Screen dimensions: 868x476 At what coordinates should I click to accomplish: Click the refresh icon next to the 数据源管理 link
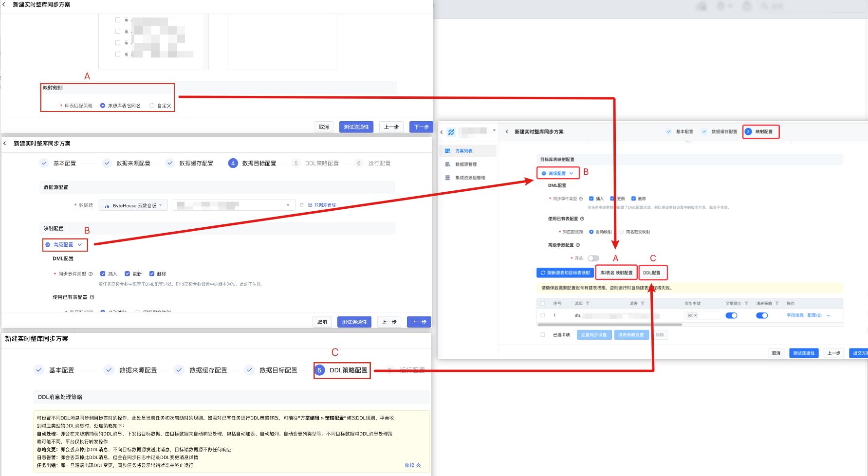[x=302, y=205]
